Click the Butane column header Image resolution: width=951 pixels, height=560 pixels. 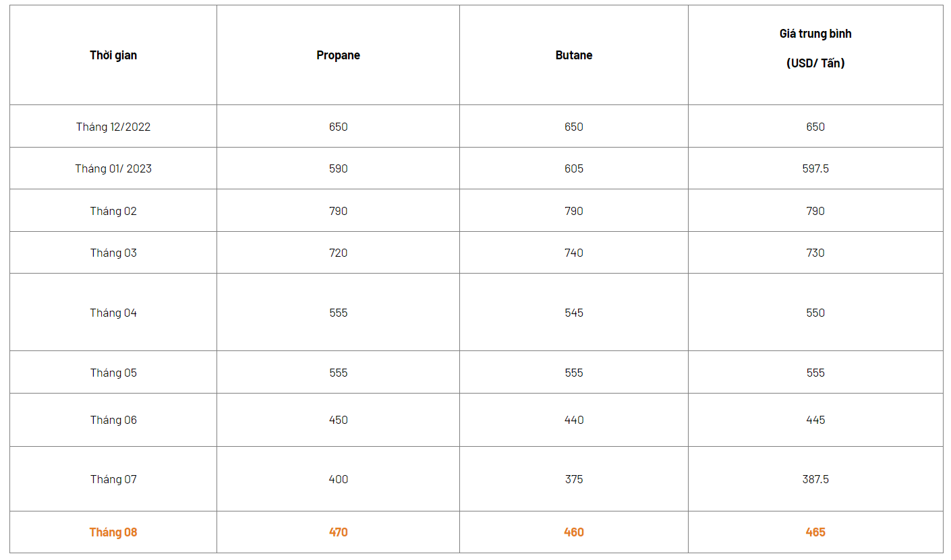point(574,55)
